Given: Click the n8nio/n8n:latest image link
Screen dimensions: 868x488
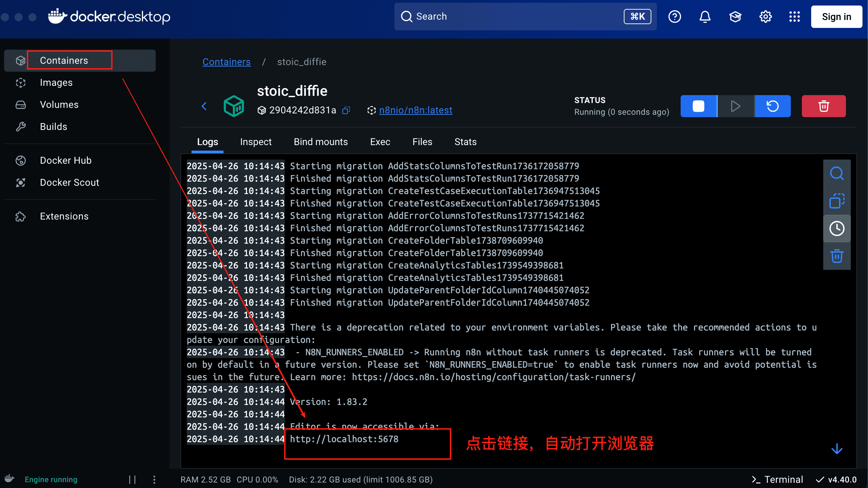Looking at the screenshot, I should tap(415, 110).
